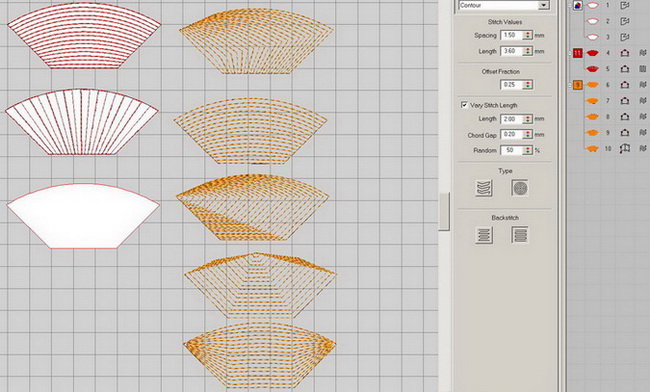Image resolution: width=650 pixels, height=392 pixels.
Task: Click the Random percent stepper arrows
Action: 528,150
